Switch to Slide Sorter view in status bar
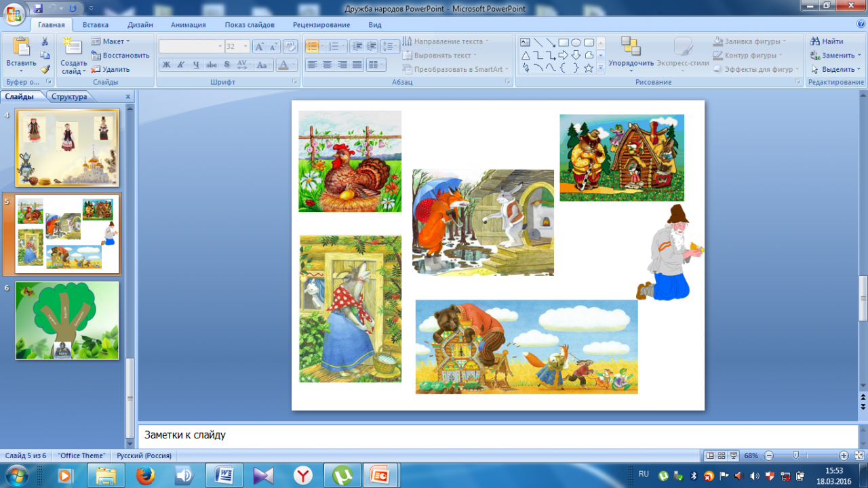Viewport: 868px width, 488px height. (x=722, y=455)
